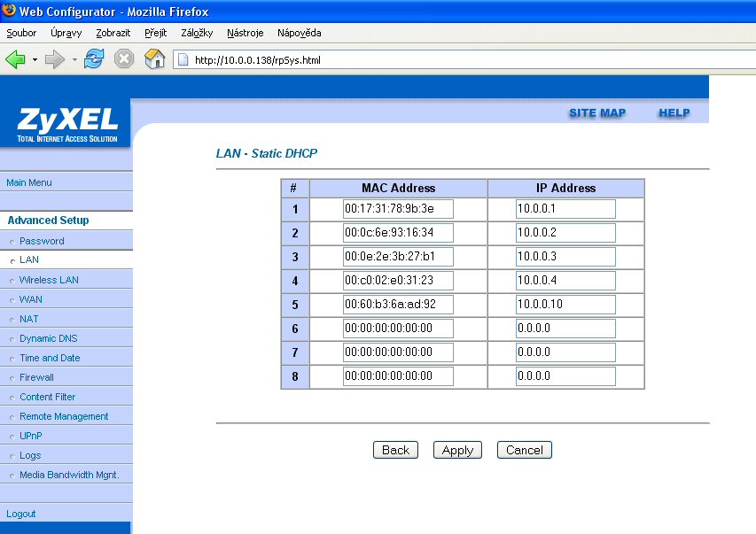The image size is (756, 534).
Task: Open the HELP link
Action: (674, 112)
